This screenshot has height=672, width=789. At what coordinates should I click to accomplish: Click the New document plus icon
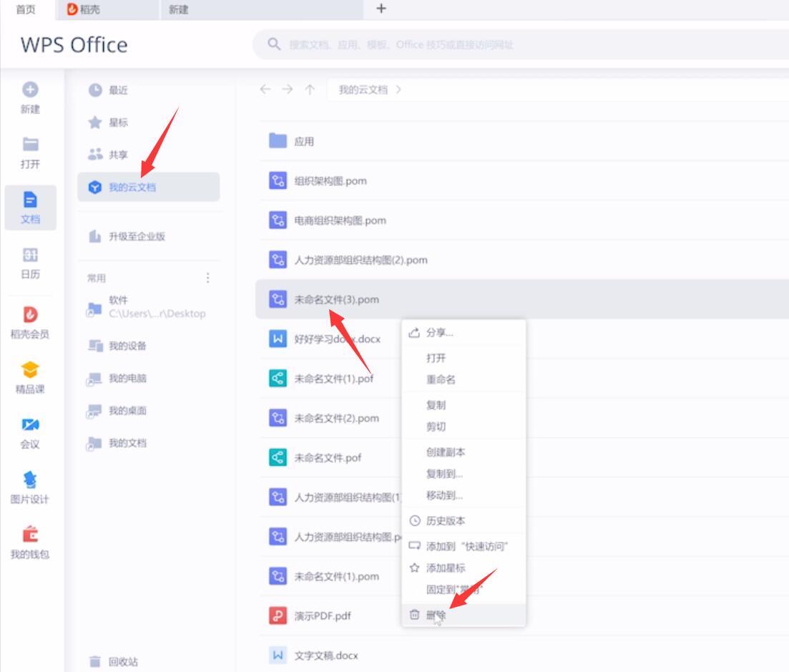(30, 90)
